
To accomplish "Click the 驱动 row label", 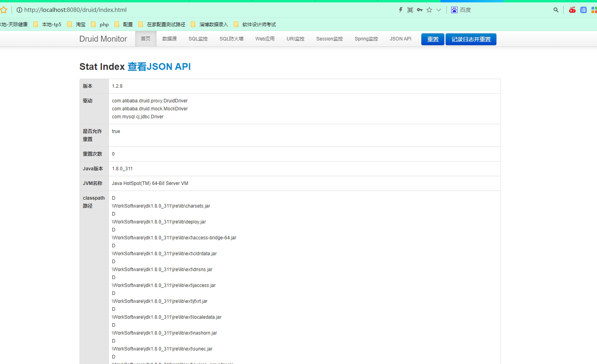I will click(87, 101).
